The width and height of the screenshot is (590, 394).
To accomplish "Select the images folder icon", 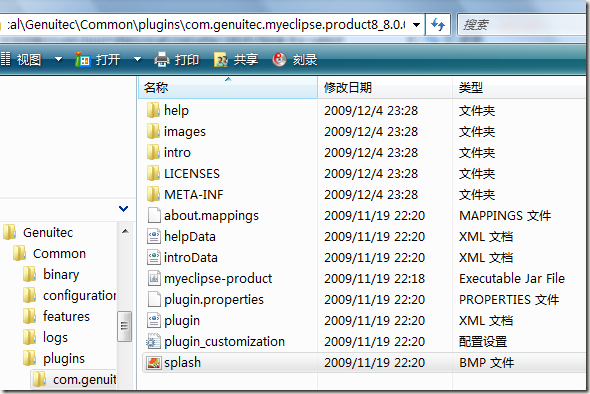I will coord(153,131).
